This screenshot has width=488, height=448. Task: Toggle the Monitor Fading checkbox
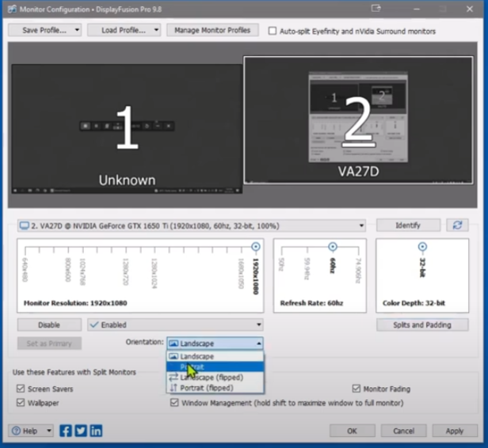(356, 389)
